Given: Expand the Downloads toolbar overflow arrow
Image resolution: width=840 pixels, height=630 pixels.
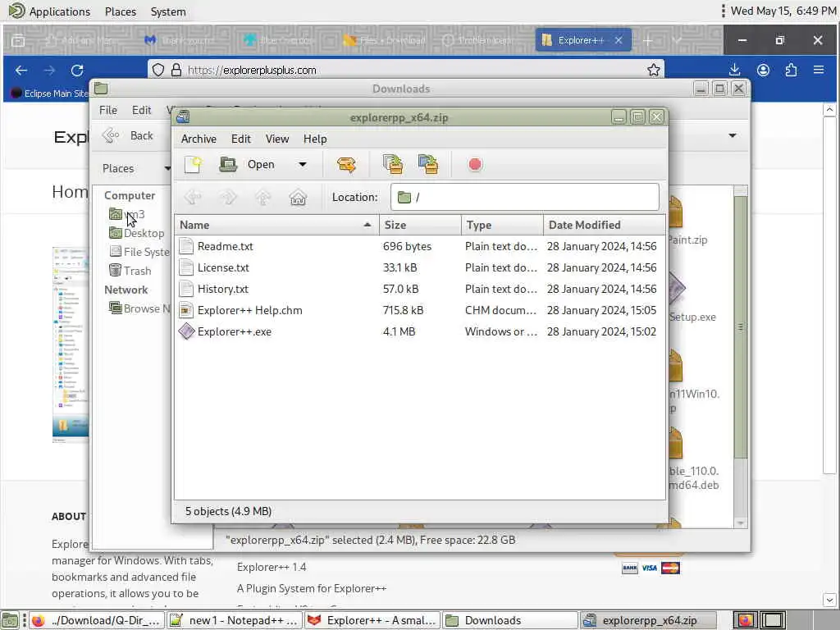Looking at the screenshot, I should (733, 135).
